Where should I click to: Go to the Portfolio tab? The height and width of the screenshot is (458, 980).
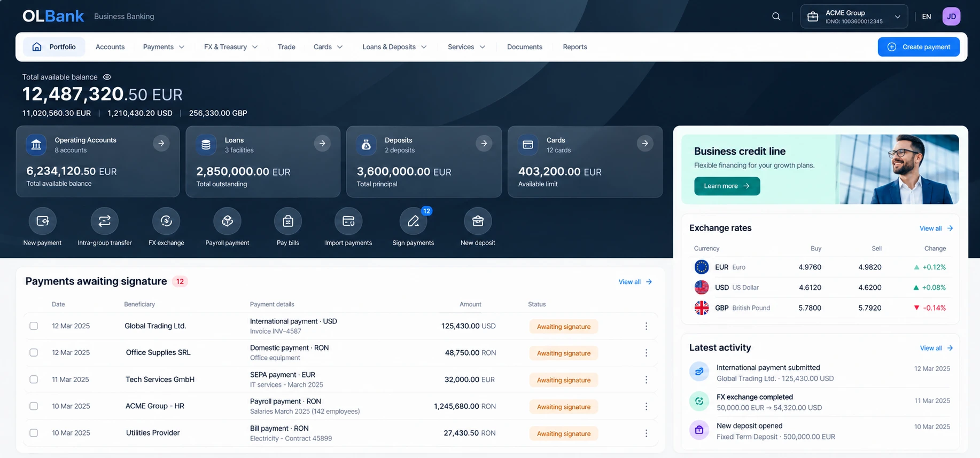coord(53,47)
